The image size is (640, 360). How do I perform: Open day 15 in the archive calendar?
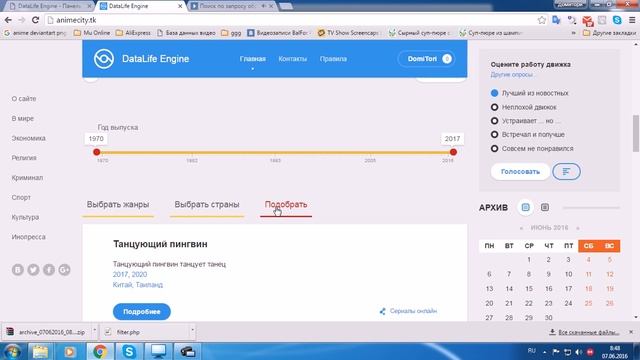point(529,289)
